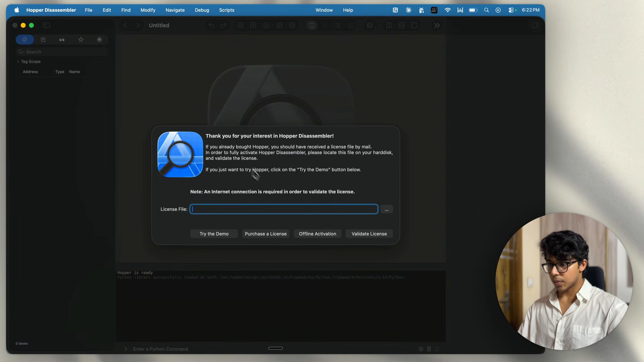Open the Scripts menu

pos(227,10)
